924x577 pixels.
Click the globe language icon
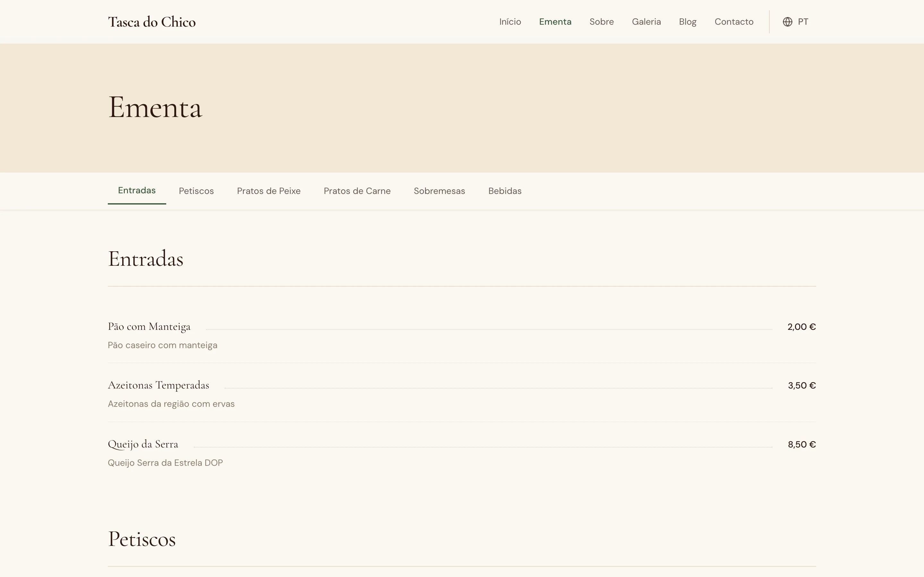coord(788,21)
